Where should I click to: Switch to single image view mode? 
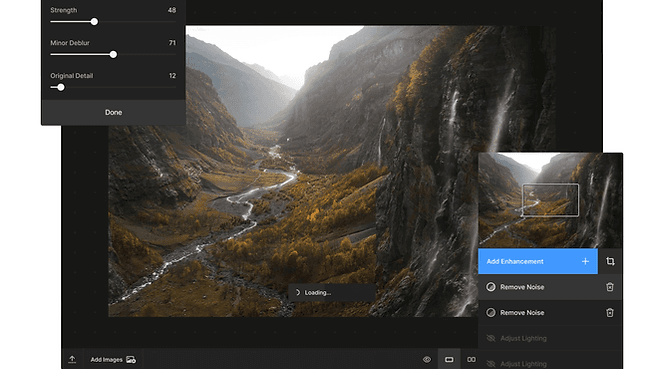[x=449, y=359]
